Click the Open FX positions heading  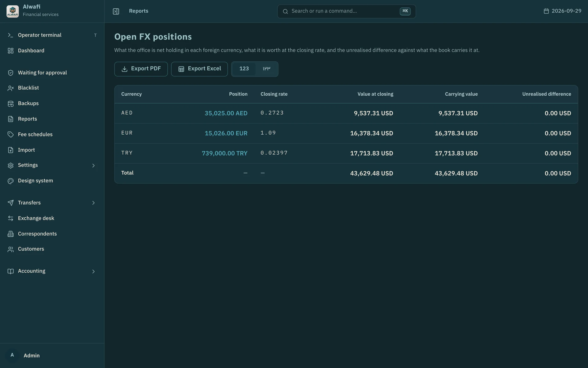click(x=153, y=37)
